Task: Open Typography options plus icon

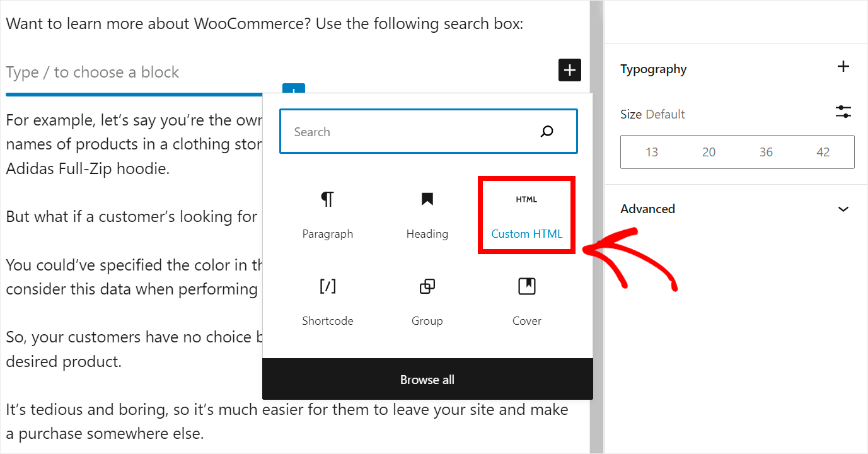Action: (x=843, y=67)
